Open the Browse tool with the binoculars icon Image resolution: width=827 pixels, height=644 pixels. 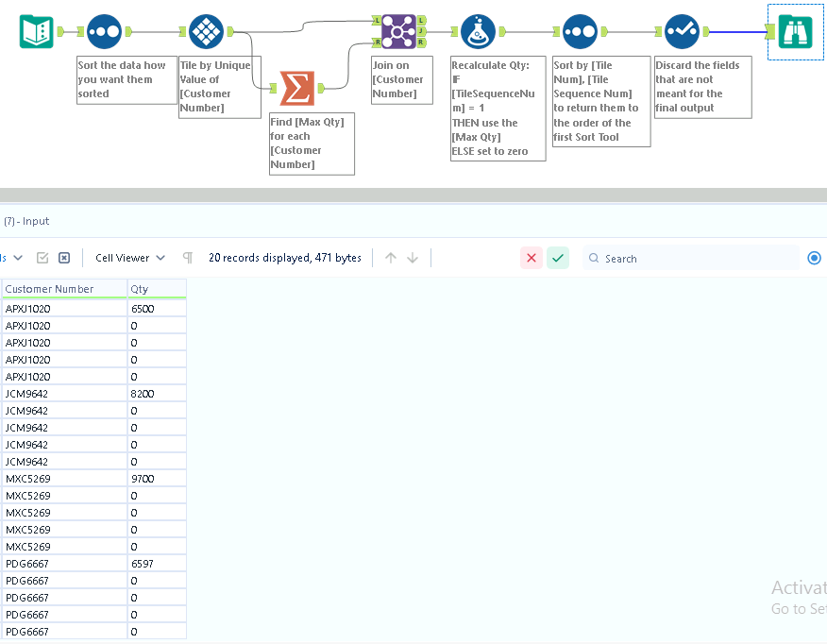[796, 30]
